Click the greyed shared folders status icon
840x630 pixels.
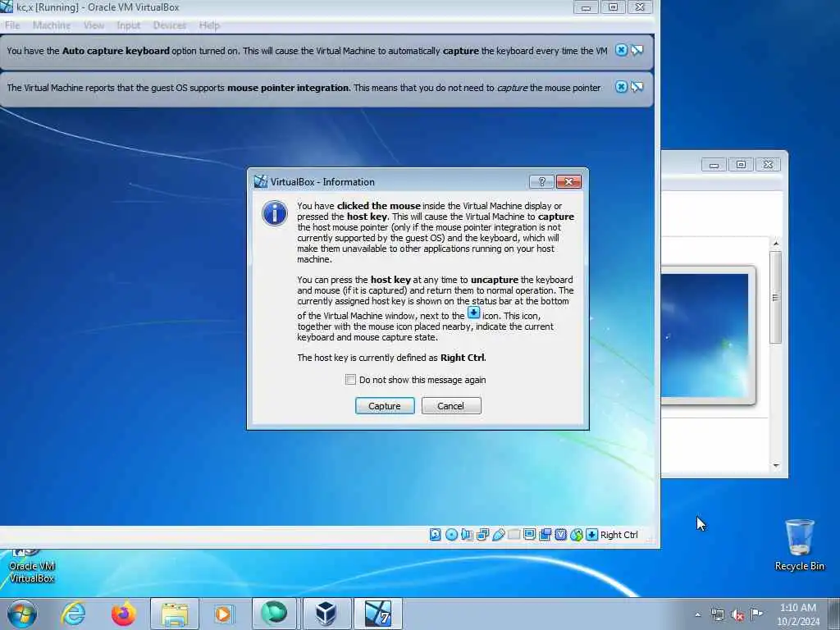coord(514,535)
